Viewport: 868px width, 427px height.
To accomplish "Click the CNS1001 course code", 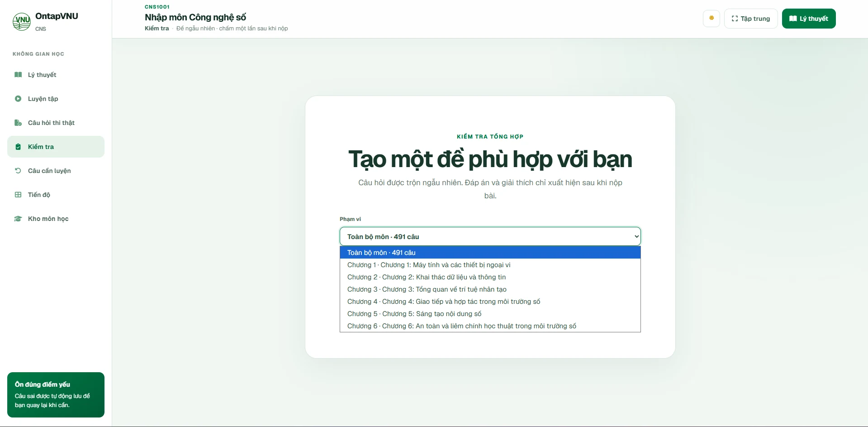I will [x=157, y=7].
